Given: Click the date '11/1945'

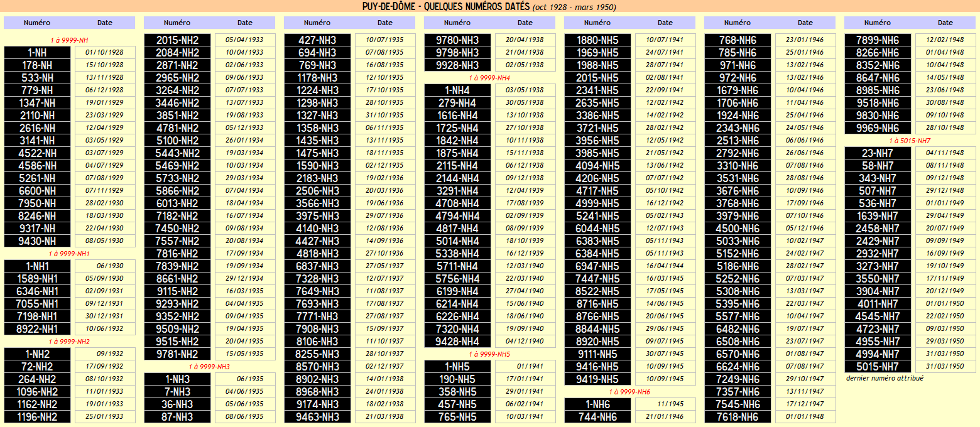Looking at the screenshot, I should coord(665,404).
